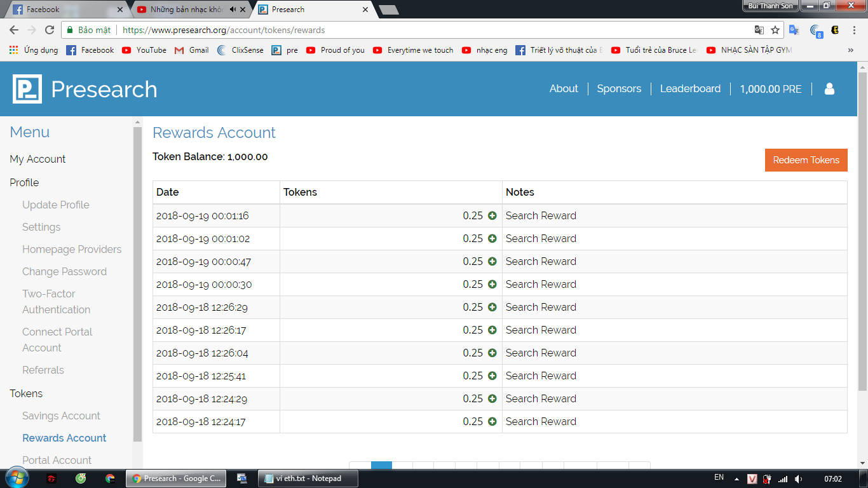The image size is (868, 488).
Task: Close the Facebook tab
Action: 120,10
